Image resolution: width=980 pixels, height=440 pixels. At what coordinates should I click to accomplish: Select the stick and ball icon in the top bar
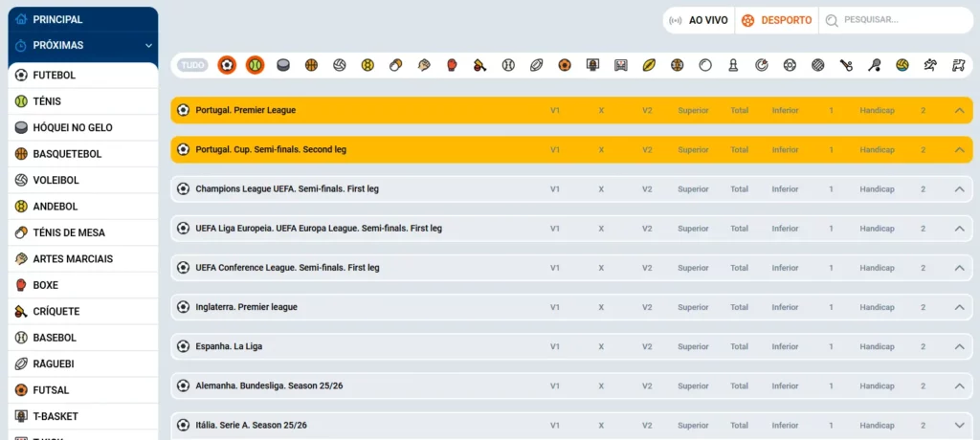pyautogui.click(x=846, y=65)
